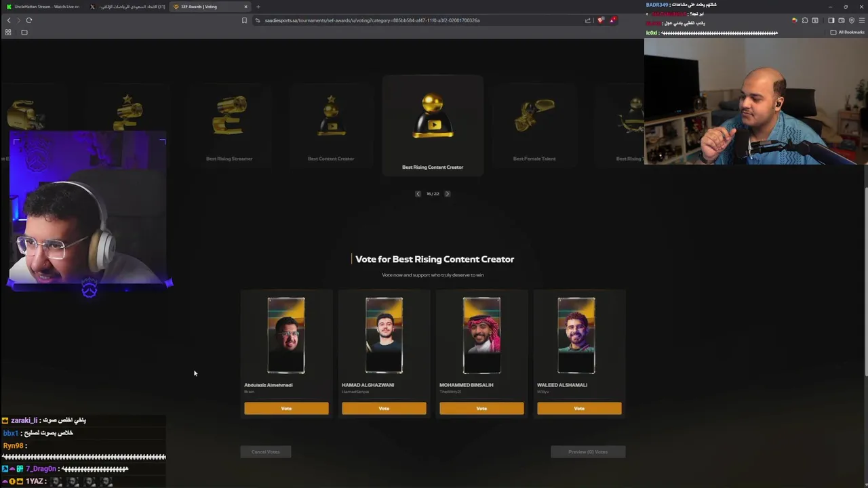Image resolution: width=868 pixels, height=488 pixels.
Task: Click chat username 7_Drag0n
Action: (41, 469)
